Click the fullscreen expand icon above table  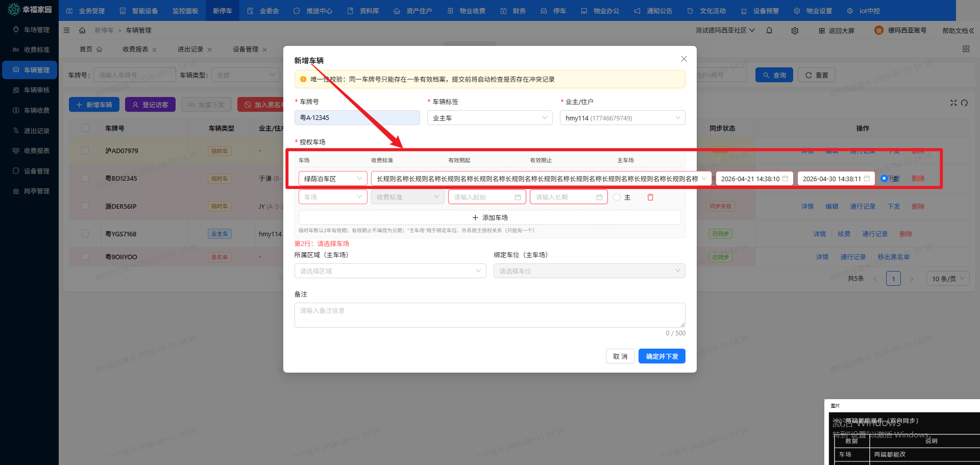click(x=953, y=103)
